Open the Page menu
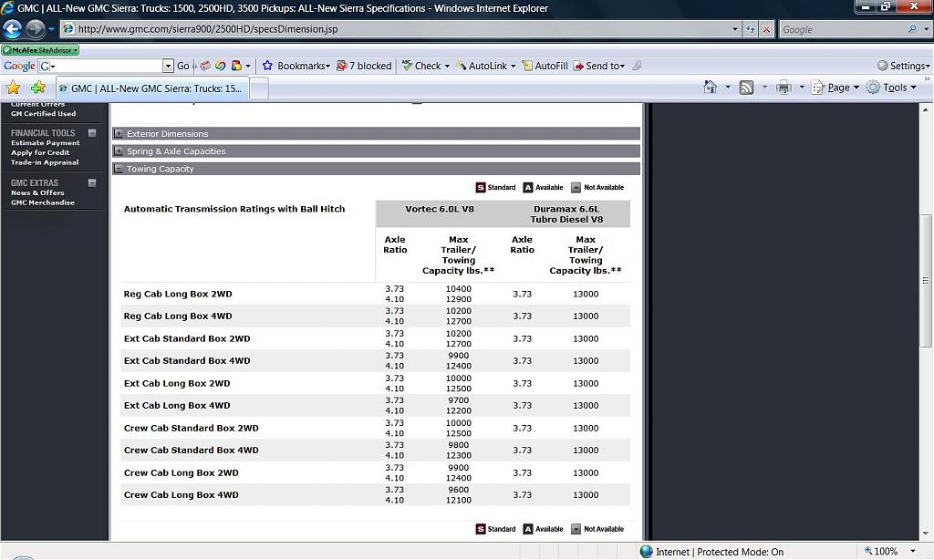934x560 pixels. coord(837,88)
